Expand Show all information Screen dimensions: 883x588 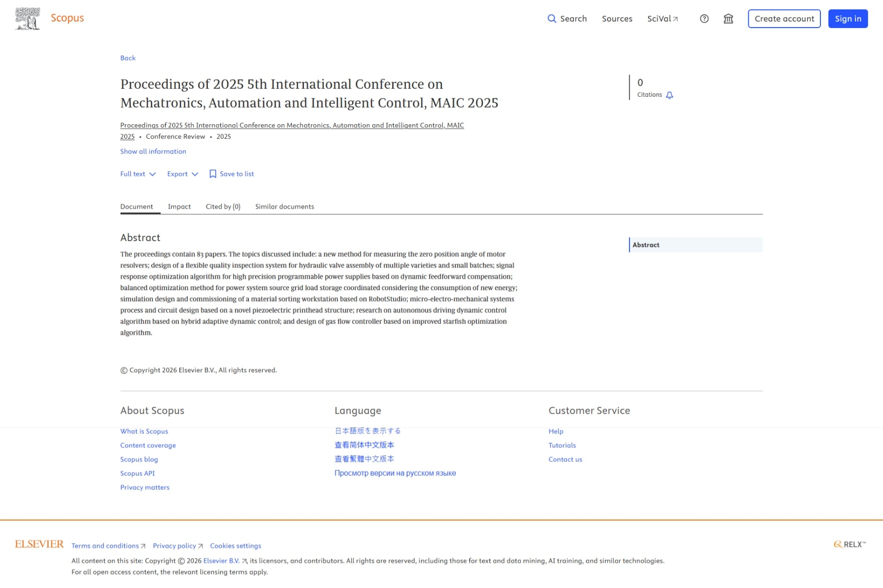pos(153,151)
